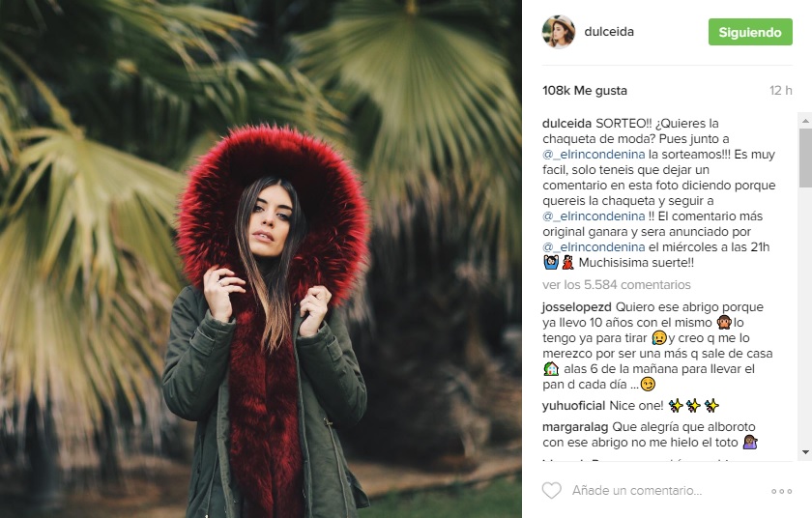This screenshot has height=518, width=812.
Task: Like the post with the heart icon
Action: pos(552,490)
